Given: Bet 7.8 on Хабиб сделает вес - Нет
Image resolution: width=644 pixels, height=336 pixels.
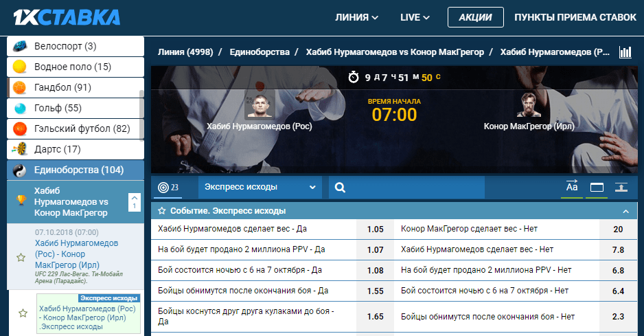Looking at the screenshot, I should pyautogui.click(x=618, y=250).
